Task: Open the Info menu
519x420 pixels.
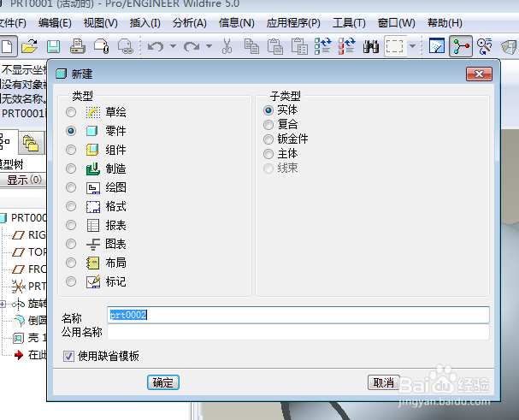Action: pyautogui.click(x=236, y=23)
